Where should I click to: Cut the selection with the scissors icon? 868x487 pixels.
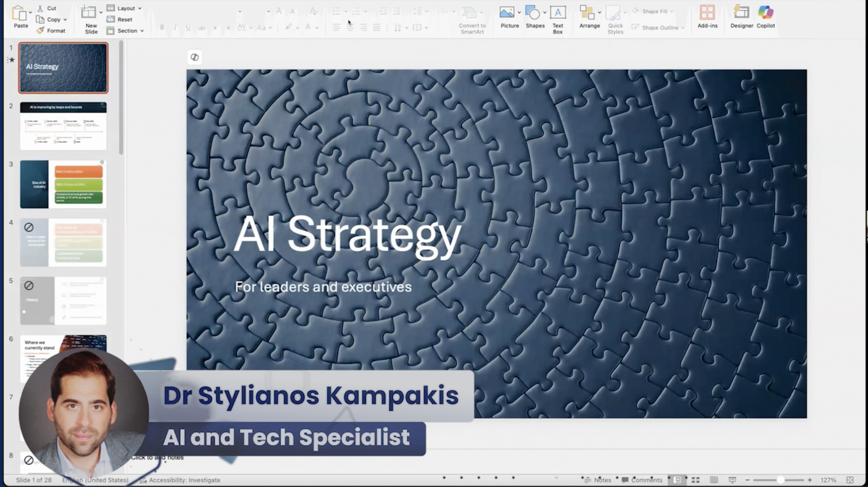tap(40, 8)
